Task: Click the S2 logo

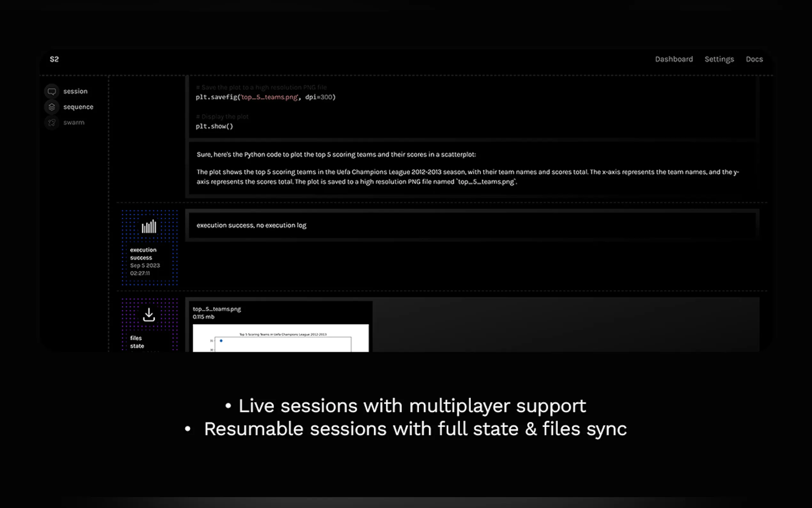Action: pos(54,59)
